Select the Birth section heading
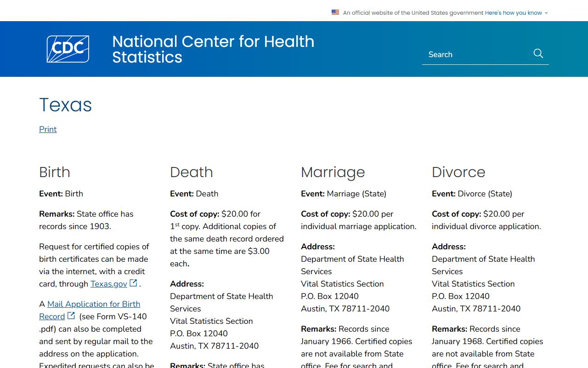The height and width of the screenshot is (368, 588). [55, 172]
